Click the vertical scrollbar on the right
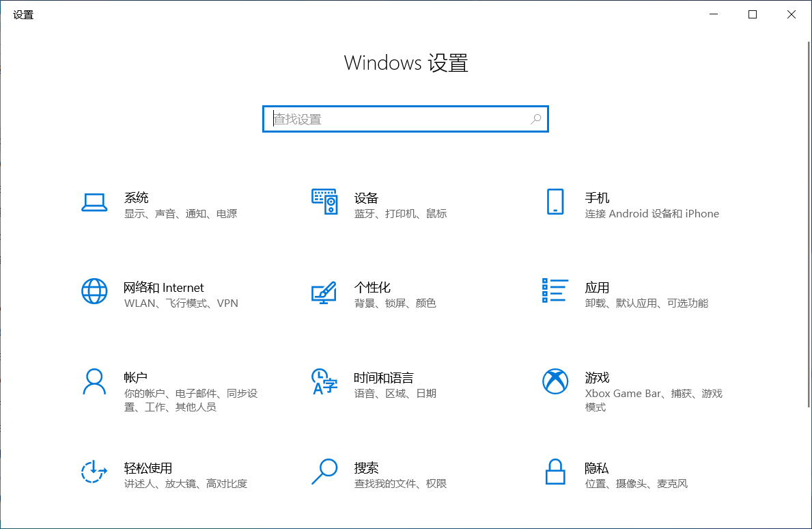Screen dimensions: 812x529 809,223
